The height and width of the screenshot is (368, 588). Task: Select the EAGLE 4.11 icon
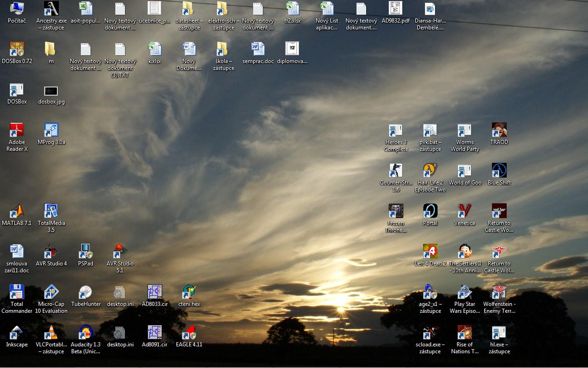coord(189,333)
